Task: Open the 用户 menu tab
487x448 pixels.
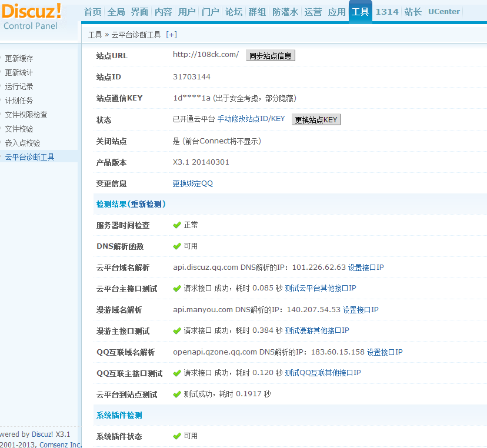Action: (x=186, y=12)
